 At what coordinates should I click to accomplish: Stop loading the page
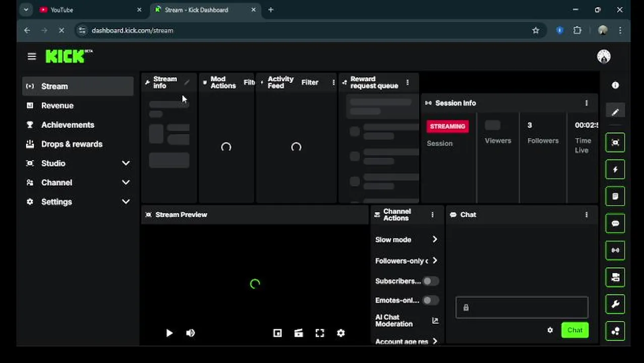pyautogui.click(x=62, y=30)
